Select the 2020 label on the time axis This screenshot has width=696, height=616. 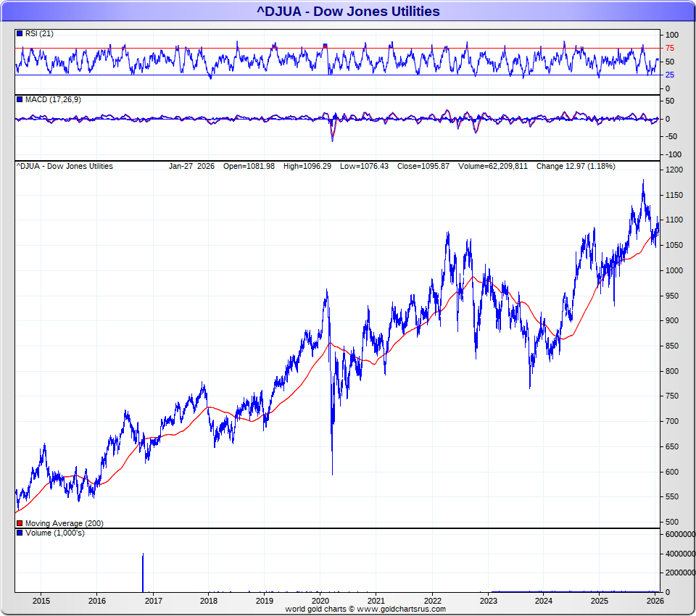coord(320,601)
